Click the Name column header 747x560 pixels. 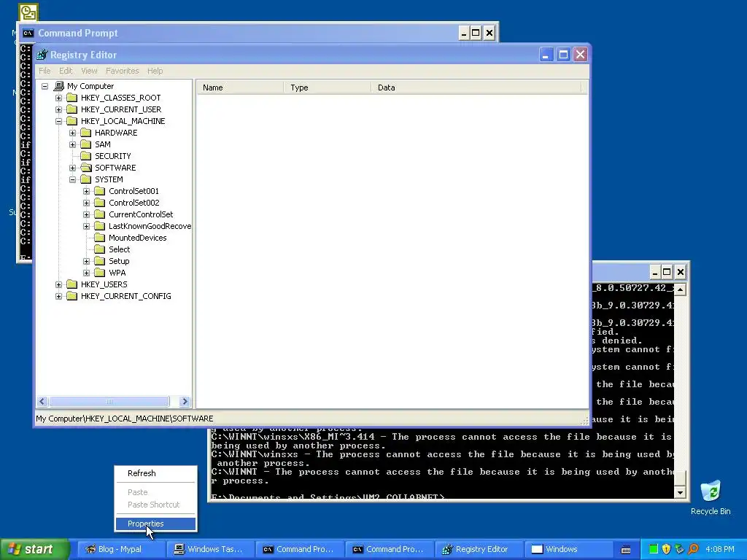[x=241, y=87]
